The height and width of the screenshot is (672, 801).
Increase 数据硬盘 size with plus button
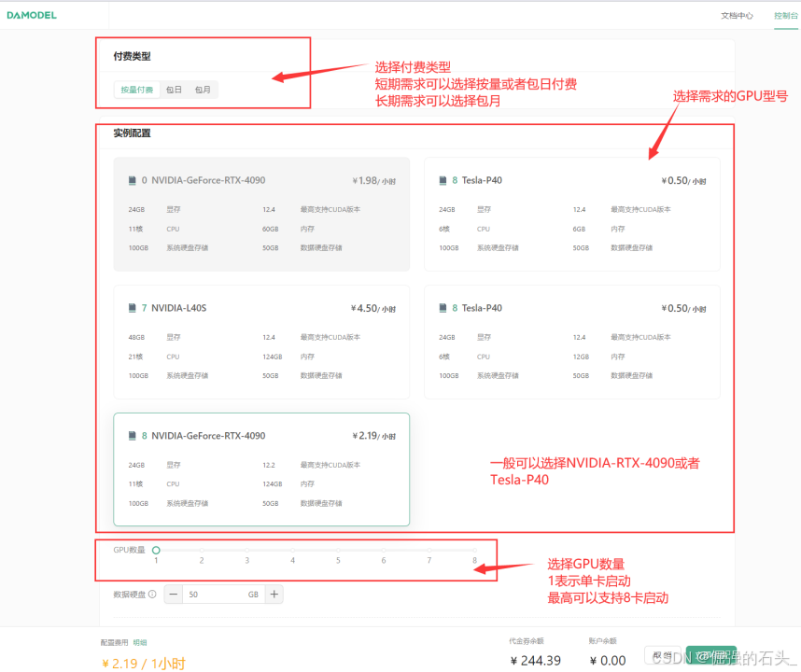point(274,595)
